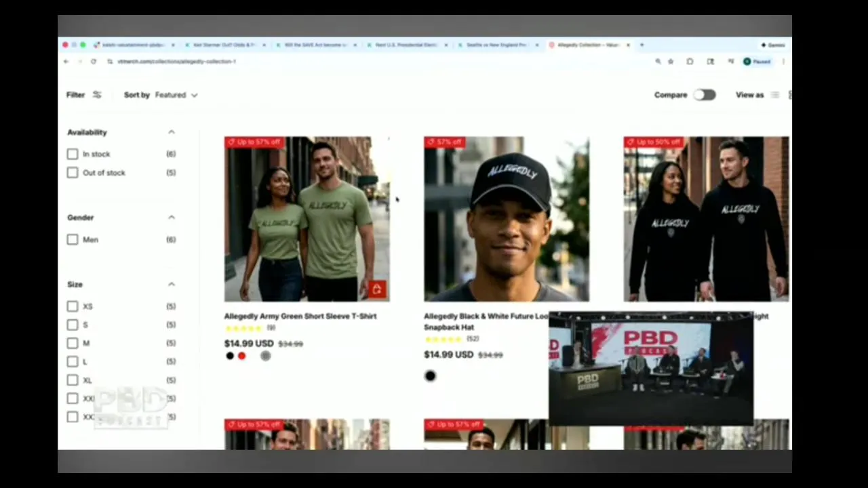
Task: Bookmark this page with the star icon
Action: click(x=671, y=62)
